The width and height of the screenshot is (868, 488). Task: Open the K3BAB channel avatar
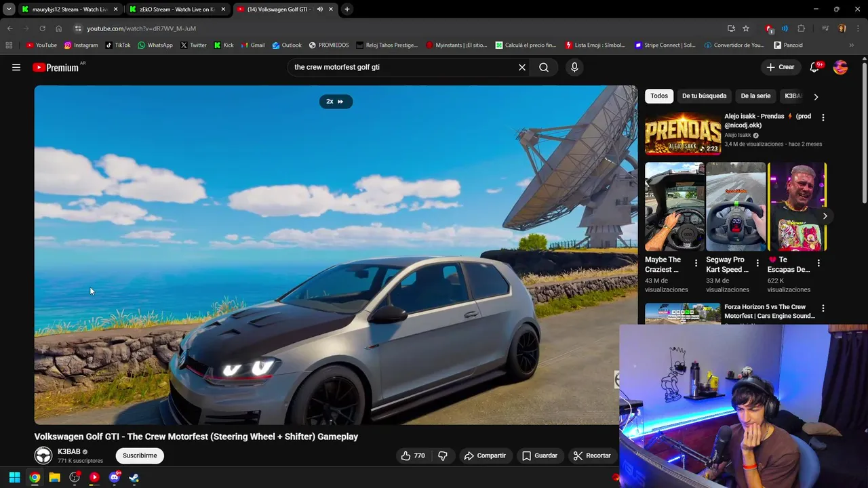(x=43, y=455)
